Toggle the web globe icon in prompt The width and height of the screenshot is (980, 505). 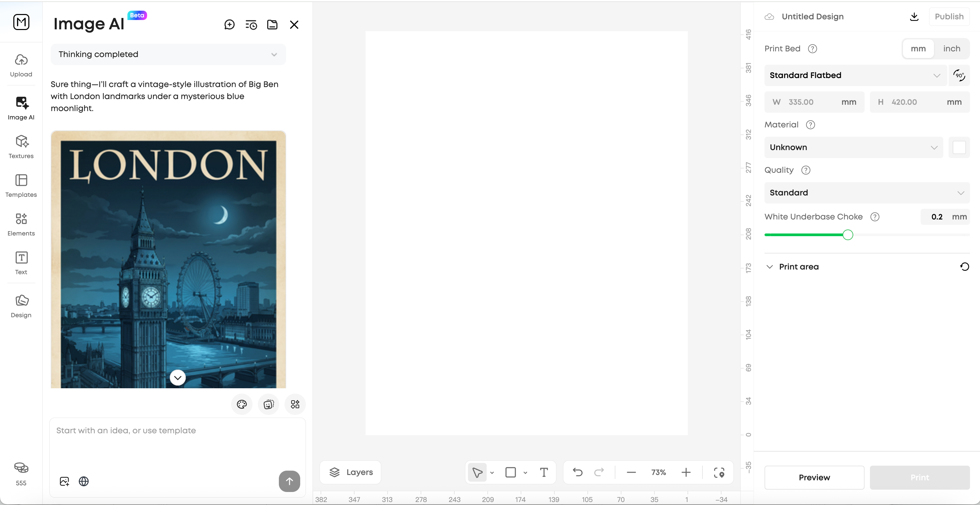(84, 481)
